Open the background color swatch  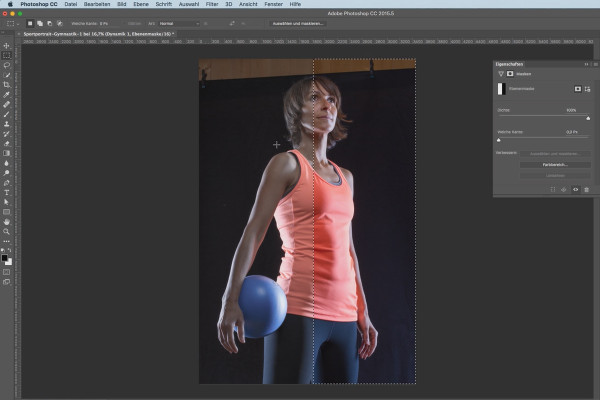coord(10,263)
